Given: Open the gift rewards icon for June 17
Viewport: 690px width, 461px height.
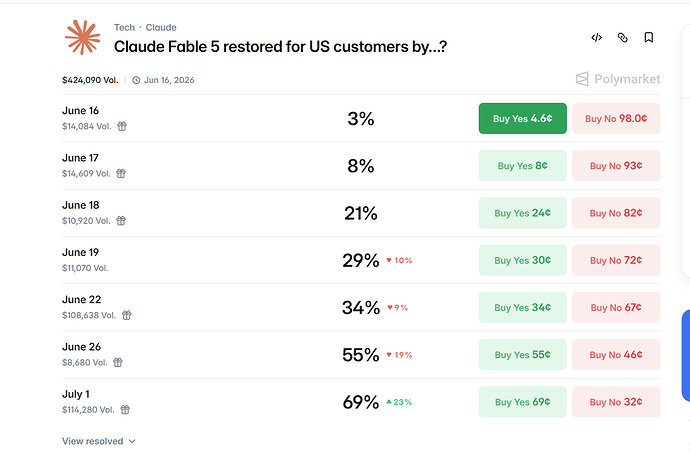Looking at the screenshot, I should pyautogui.click(x=121, y=173).
